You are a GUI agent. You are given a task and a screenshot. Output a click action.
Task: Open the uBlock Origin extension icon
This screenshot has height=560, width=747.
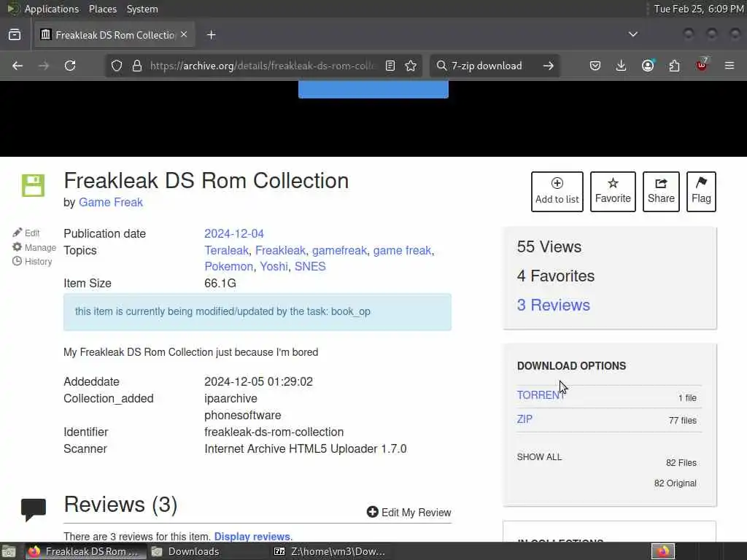pyautogui.click(x=702, y=64)
